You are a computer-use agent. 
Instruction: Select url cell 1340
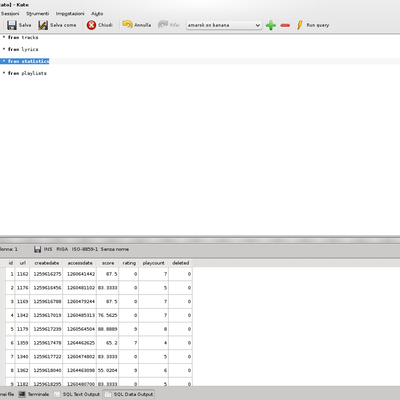(x=22, y=357)
